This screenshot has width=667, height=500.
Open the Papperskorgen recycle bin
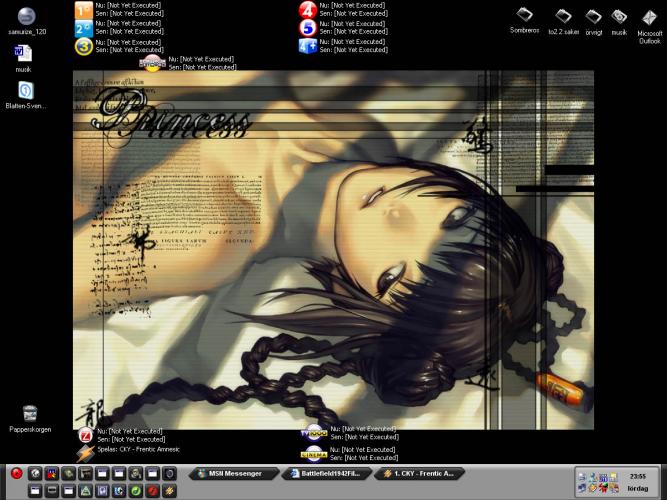[x=29, y=413]
